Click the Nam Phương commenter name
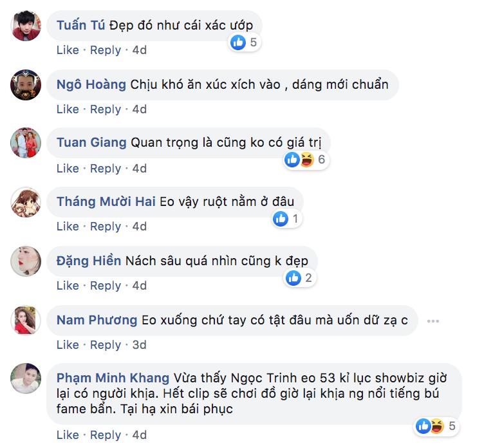The image size is (493, 448). point(97,320)
